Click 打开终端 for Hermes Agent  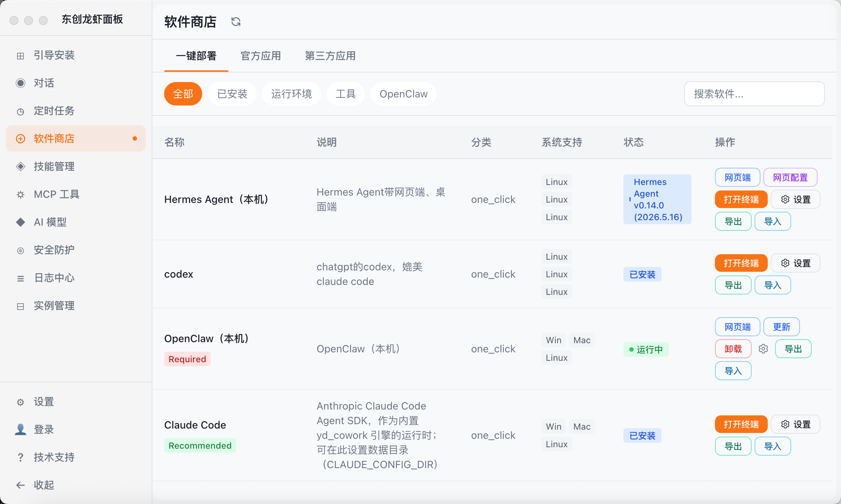[741, 200]
